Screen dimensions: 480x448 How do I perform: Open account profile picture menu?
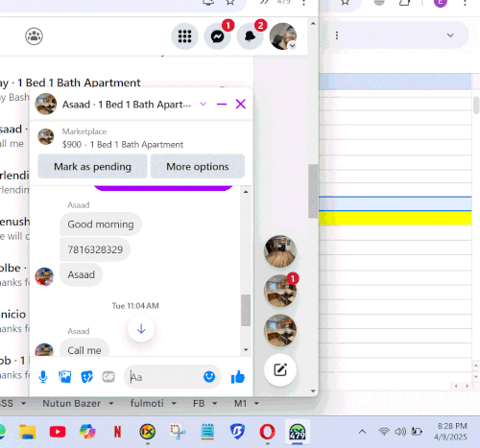pyautogui.click(x=283, y=36)
